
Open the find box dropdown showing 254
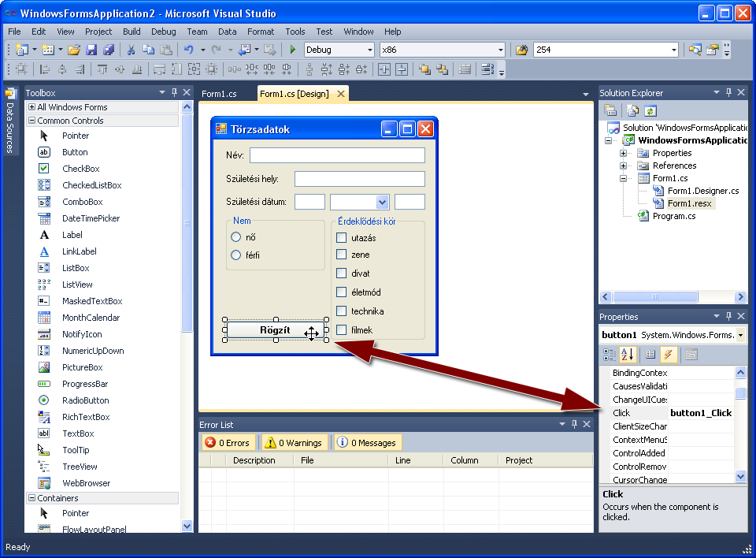(673, 50)
